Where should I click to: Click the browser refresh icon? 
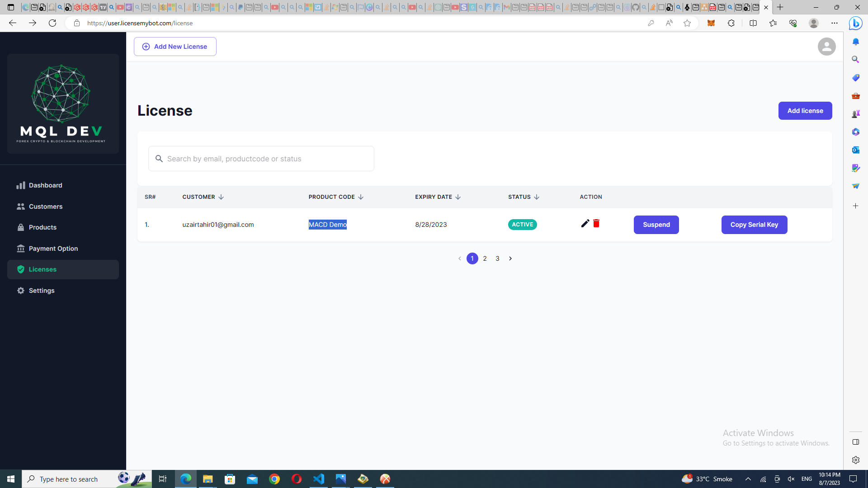pos(52,23)
